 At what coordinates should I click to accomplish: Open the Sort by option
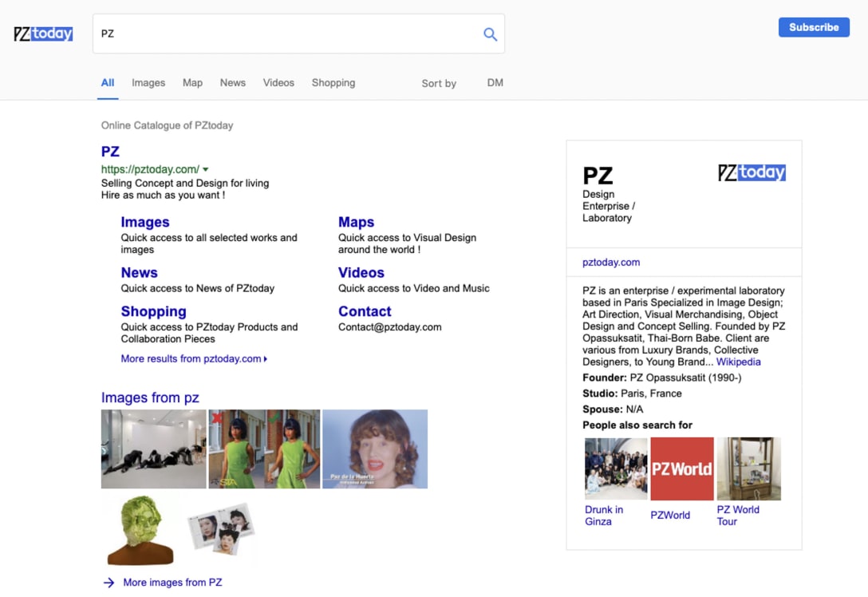point(439,83)
